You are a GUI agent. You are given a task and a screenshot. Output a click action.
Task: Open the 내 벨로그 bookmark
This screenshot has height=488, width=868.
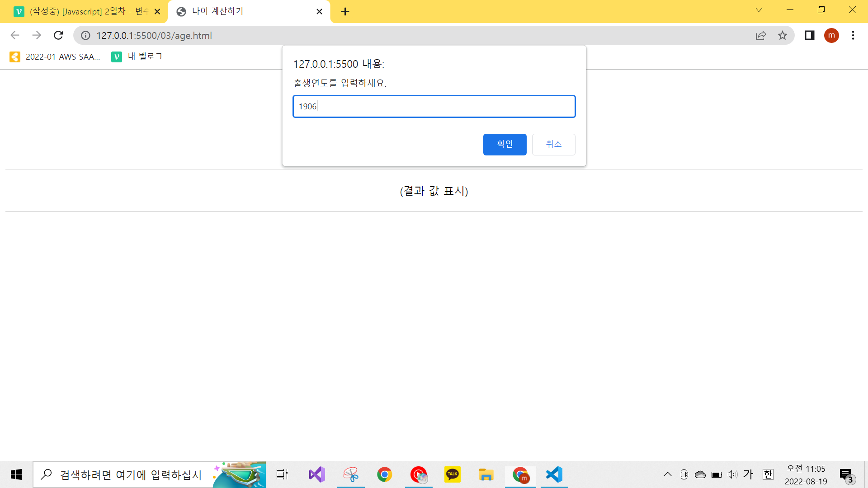point(137,56)
